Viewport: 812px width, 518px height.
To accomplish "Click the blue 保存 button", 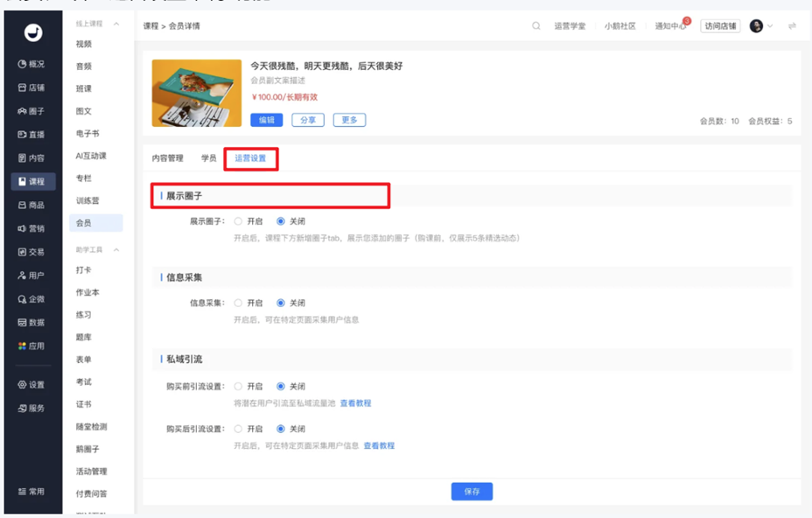I will pos(472,492).
